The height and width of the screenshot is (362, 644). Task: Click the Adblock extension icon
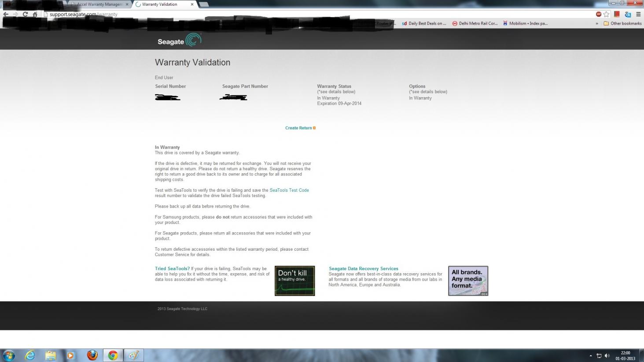599,15
